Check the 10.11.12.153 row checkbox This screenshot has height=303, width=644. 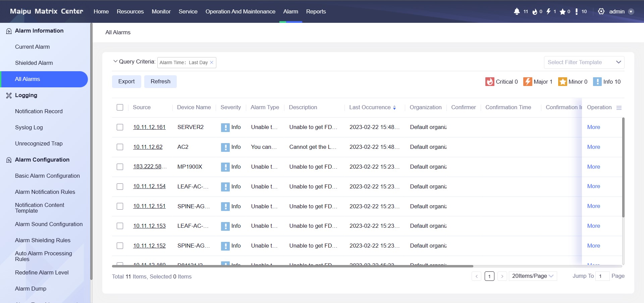120,226
